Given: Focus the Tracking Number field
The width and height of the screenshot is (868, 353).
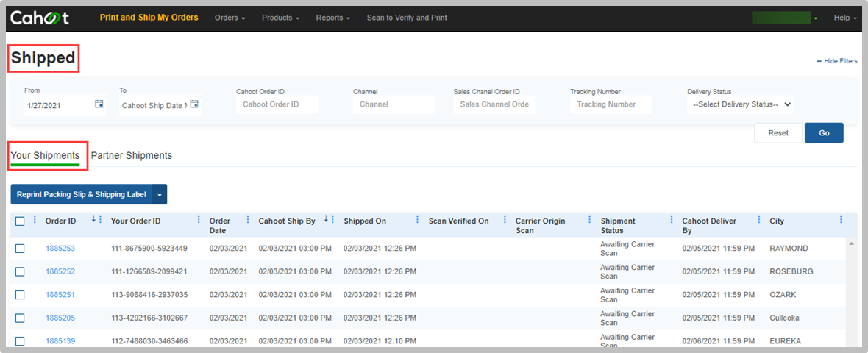Looking at the screenshot, I should (x=611, y=104).
